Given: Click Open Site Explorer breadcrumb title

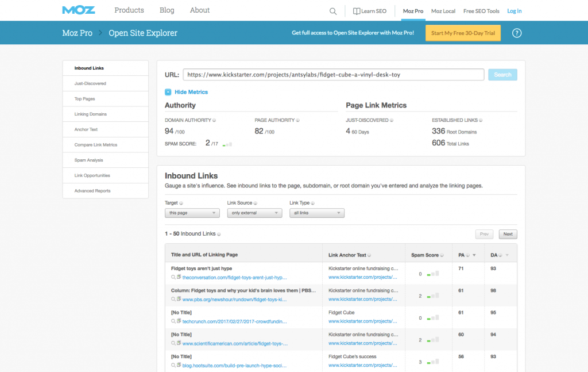Looking at the screenshot, I should coord(143,33).
